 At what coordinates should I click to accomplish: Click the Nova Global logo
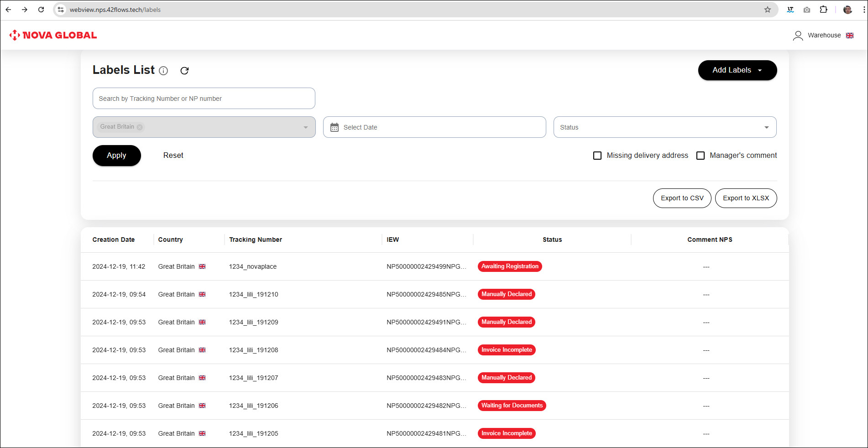[53, 35]
